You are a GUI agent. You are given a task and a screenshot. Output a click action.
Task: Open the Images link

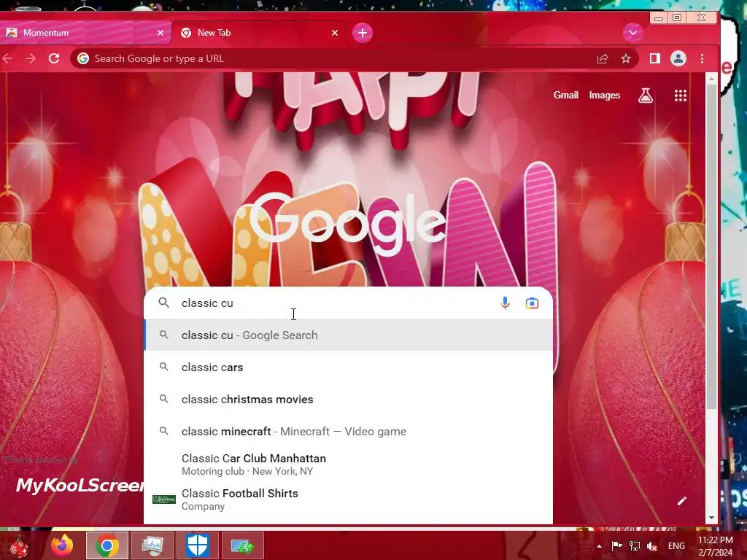click(x=605, y=96)
